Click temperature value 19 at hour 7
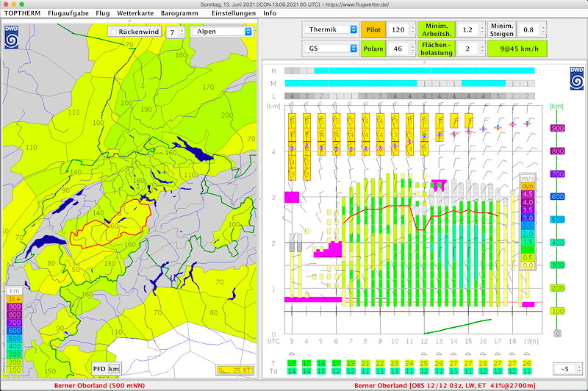Viewport: 588px width, 391px height. 351,363
